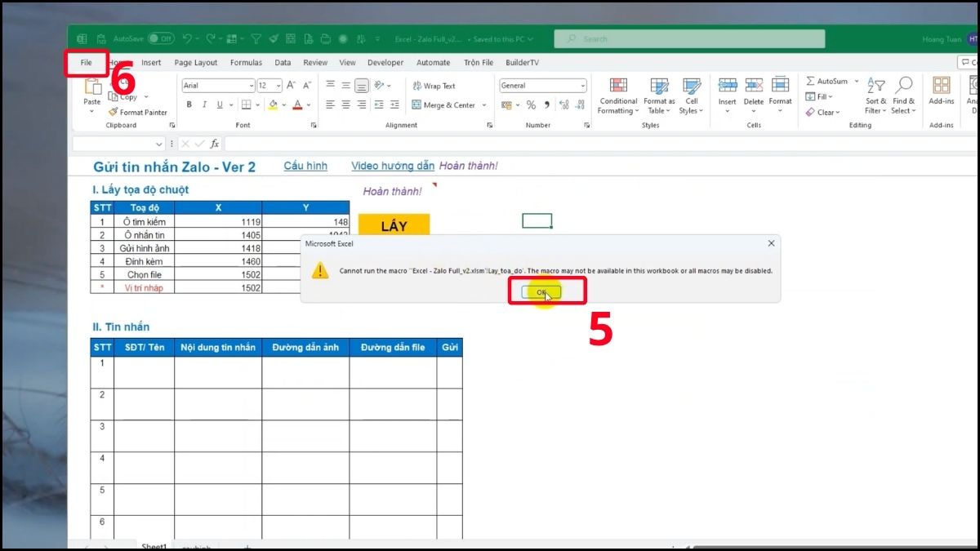Screen dimensions: 980x551
Task: Open the Video hướng dẫn link
Action: point(393,166)
